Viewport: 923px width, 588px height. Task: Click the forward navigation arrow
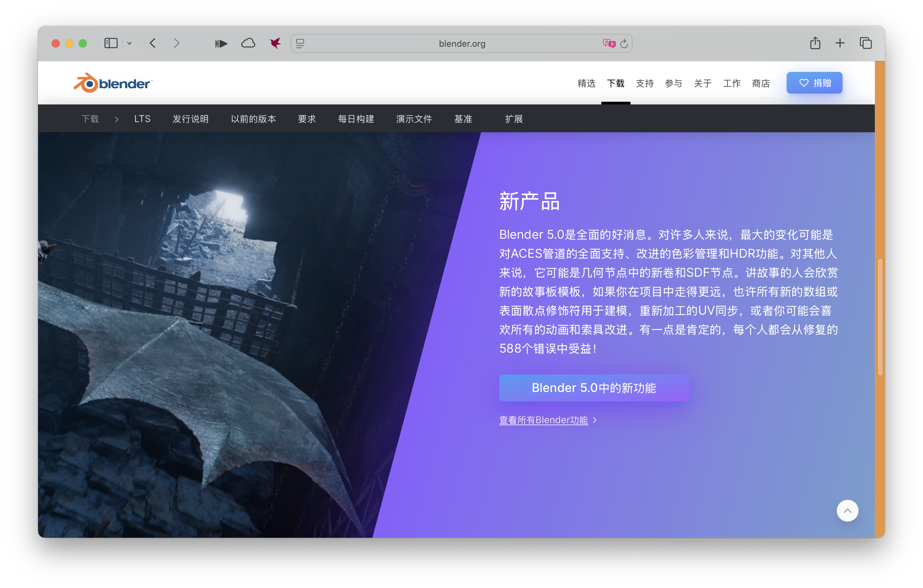pos(176,43)
